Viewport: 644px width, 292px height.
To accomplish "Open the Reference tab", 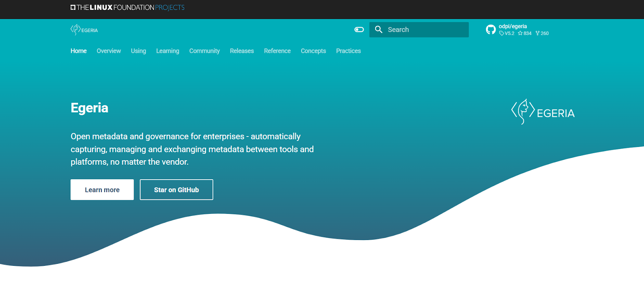I will pos(277,51).
